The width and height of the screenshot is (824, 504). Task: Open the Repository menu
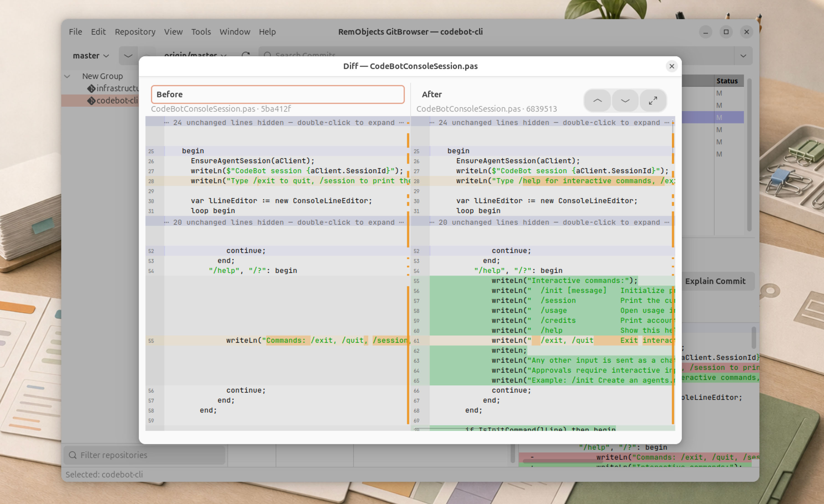(x=135, y=32)
